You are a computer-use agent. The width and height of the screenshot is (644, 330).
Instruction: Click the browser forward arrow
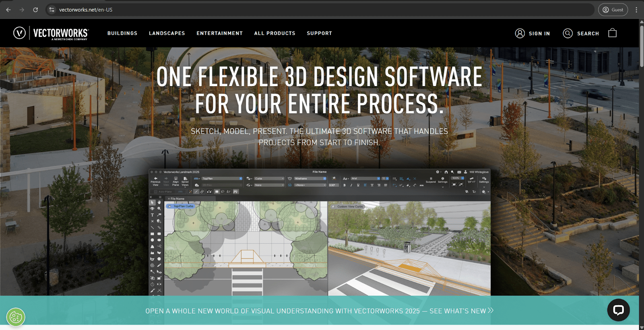coord(22,10)
